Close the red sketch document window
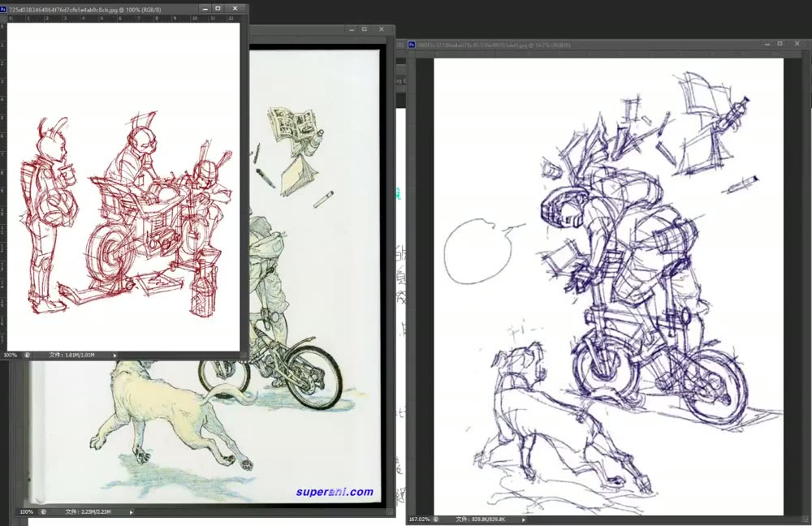This screenshot has height=526, width=812. pos(235,9)
